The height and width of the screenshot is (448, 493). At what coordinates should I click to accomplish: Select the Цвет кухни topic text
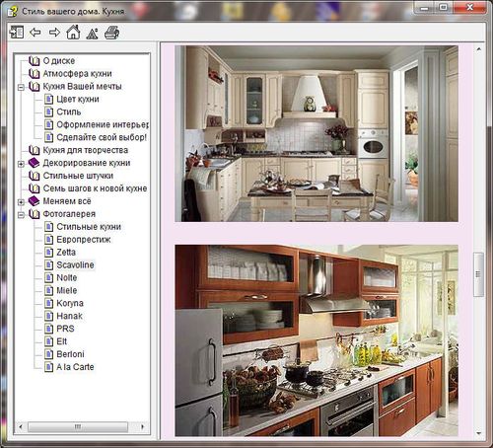tap(78, 99)
